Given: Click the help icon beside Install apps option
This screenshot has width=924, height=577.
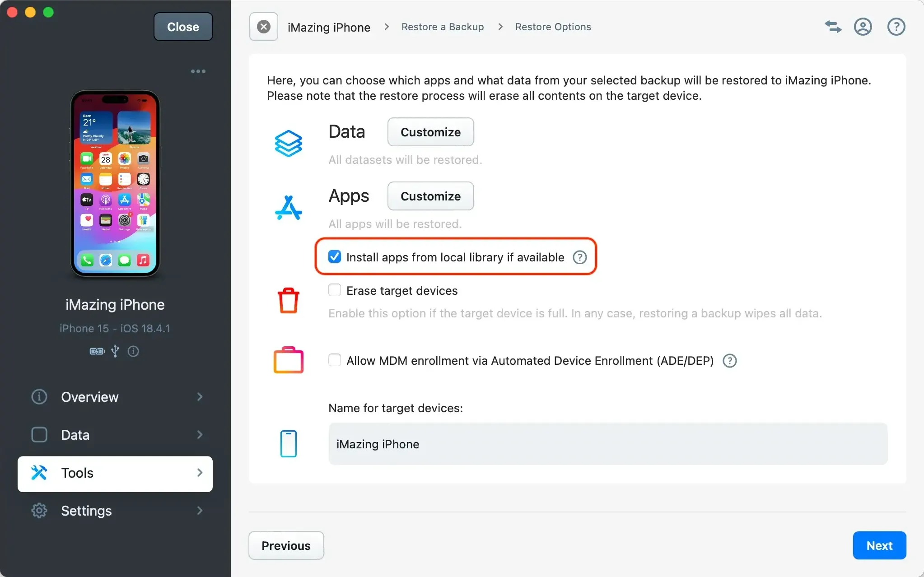Looking at the screenshot, I should pos(579,257).
